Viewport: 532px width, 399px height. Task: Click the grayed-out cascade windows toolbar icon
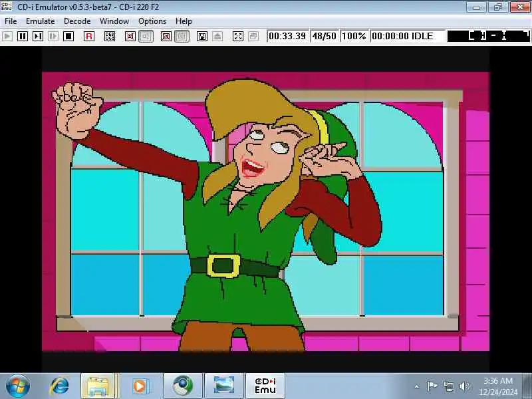(253, 37)
